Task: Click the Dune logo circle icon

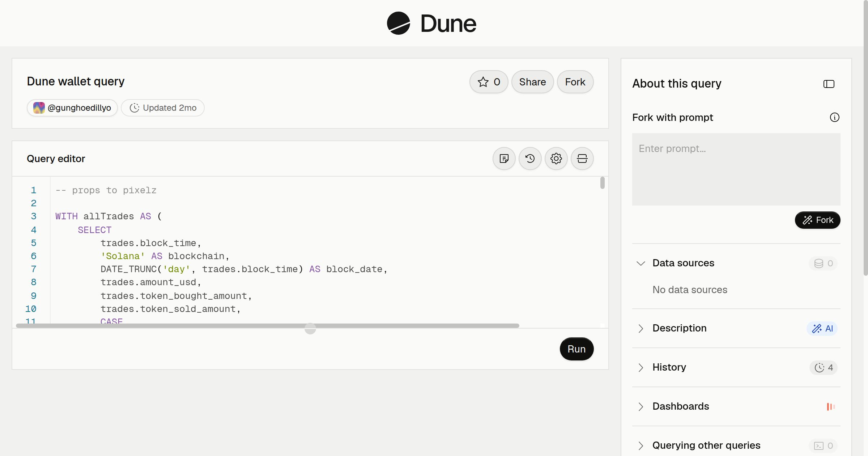Action: (398, 23)
